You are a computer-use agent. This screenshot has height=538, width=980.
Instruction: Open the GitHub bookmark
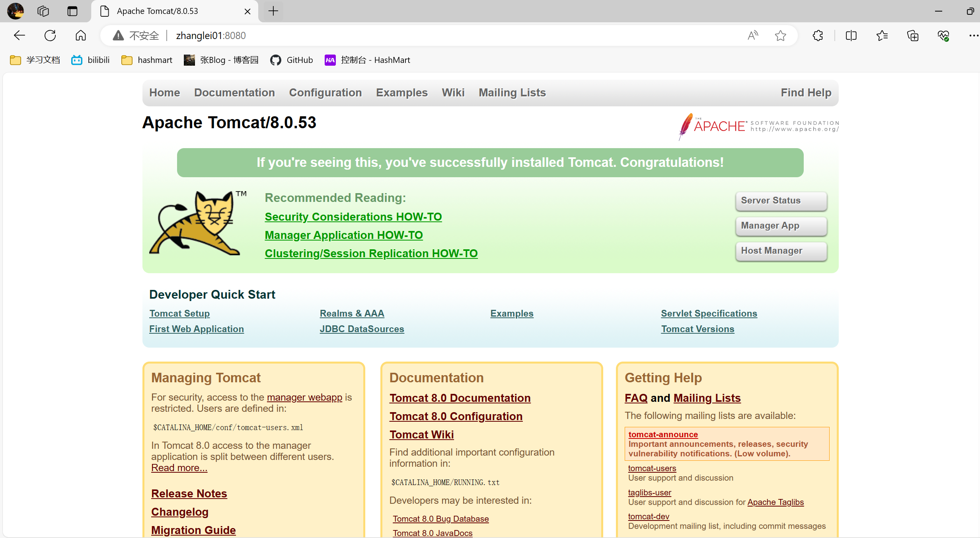[292, 60]
